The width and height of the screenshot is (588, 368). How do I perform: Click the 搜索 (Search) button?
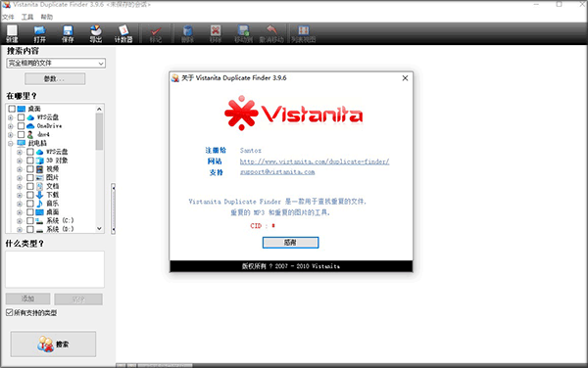tap(53, 344)
